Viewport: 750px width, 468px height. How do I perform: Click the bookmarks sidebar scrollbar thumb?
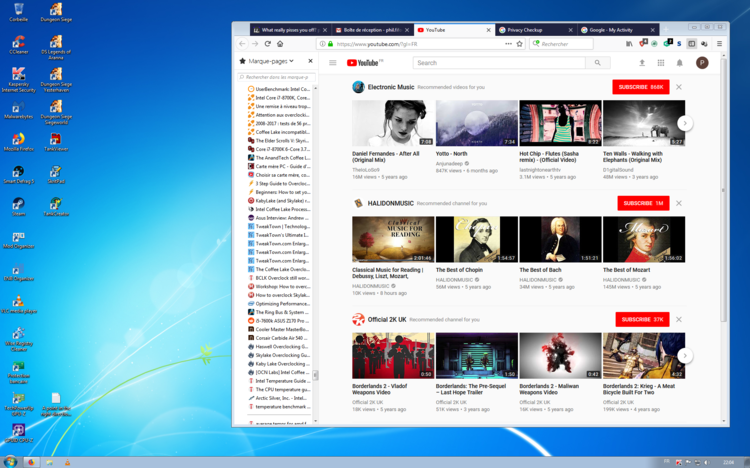click(315, 375)
